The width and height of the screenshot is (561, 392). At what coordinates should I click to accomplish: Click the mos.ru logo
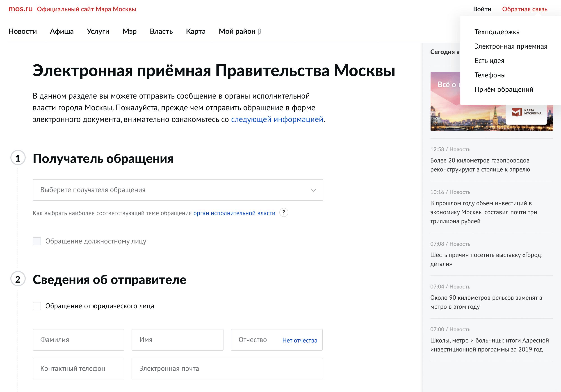point(21,9)
